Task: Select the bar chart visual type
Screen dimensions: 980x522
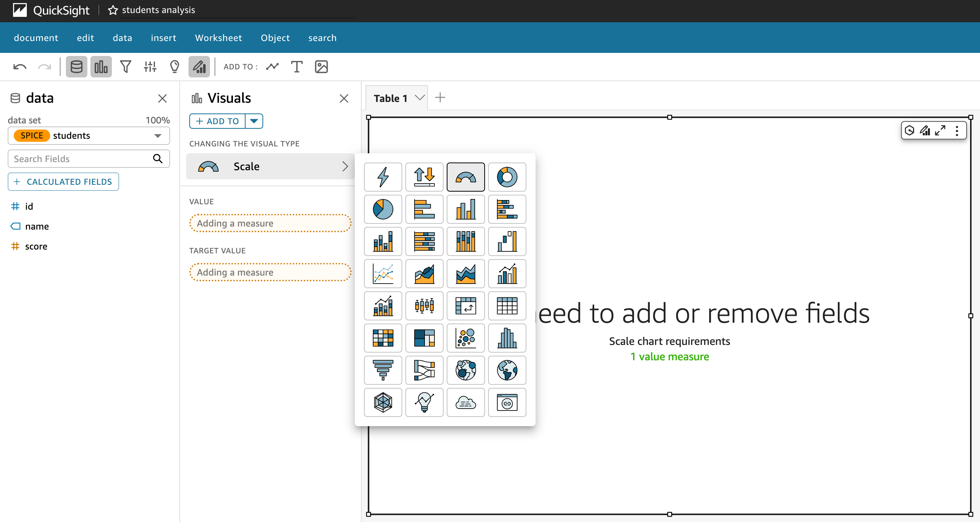Action: coord(465,209)
